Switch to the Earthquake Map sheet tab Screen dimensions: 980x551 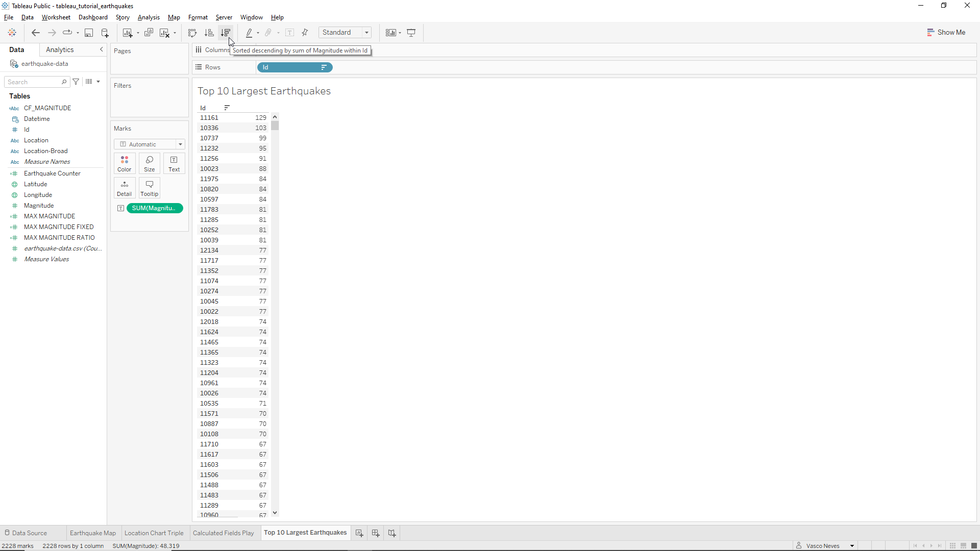pyautogui.click(x=93, y=533)
